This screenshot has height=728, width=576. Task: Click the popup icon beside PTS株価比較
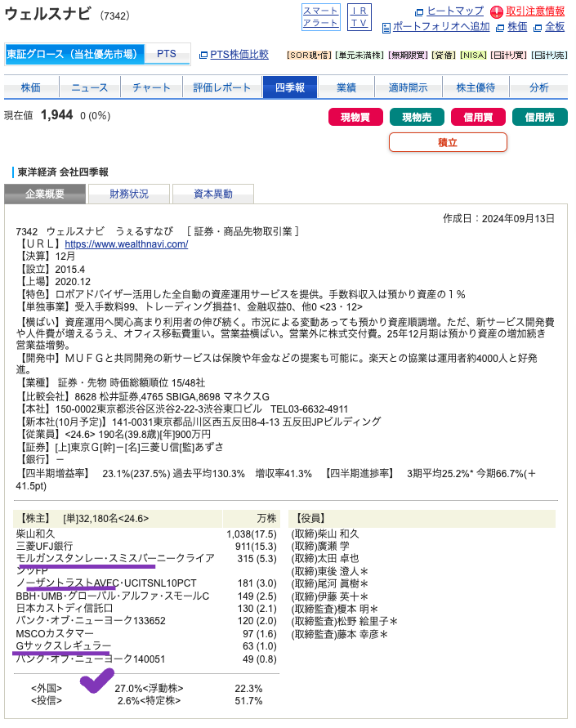pyautogui.click(x=203, y=56)
